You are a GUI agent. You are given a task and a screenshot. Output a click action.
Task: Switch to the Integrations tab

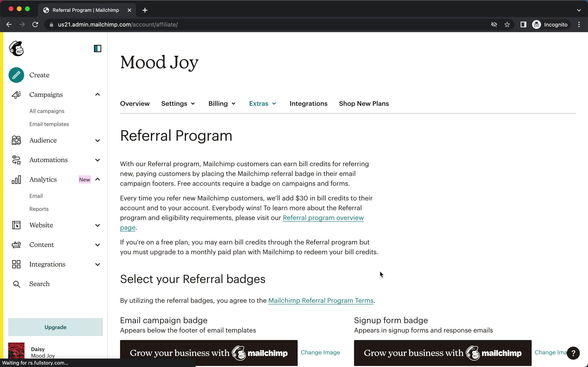tap(309, 104)
